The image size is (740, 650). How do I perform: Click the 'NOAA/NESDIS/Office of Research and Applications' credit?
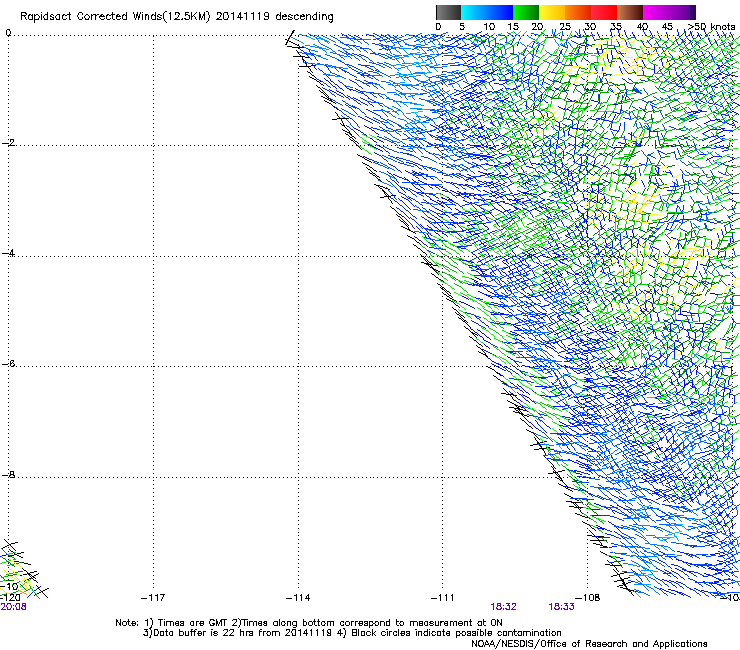click(589, 644)
